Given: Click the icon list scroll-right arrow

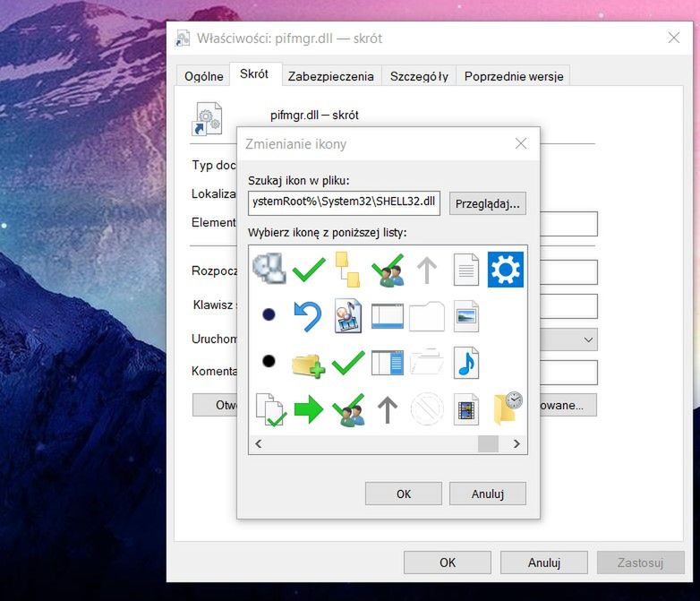Looking at the screenshot, I should (x=516, y=444).
